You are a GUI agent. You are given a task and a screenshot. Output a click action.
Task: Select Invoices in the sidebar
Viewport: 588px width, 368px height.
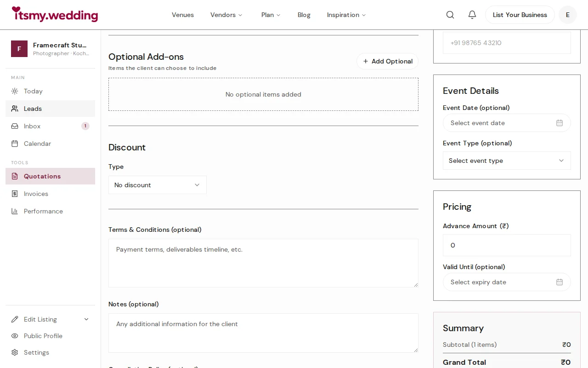coord(36,194)
